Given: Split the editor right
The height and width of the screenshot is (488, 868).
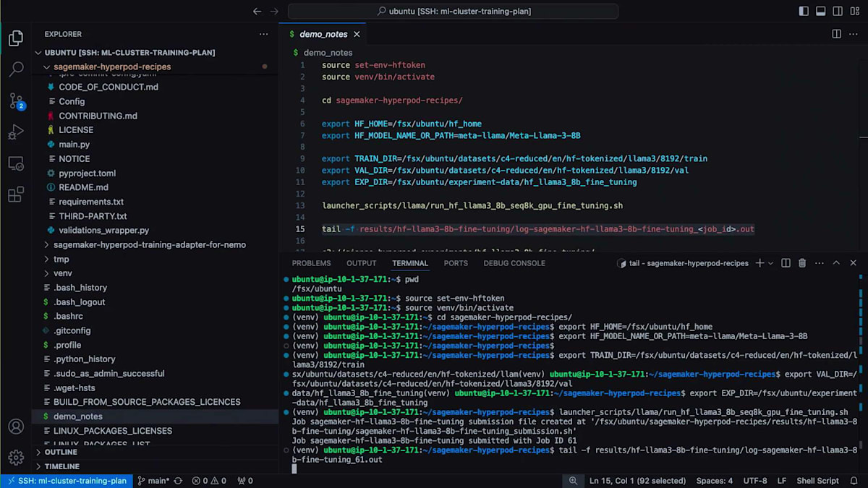Looking at the screenshot, I should coord(836,34).
